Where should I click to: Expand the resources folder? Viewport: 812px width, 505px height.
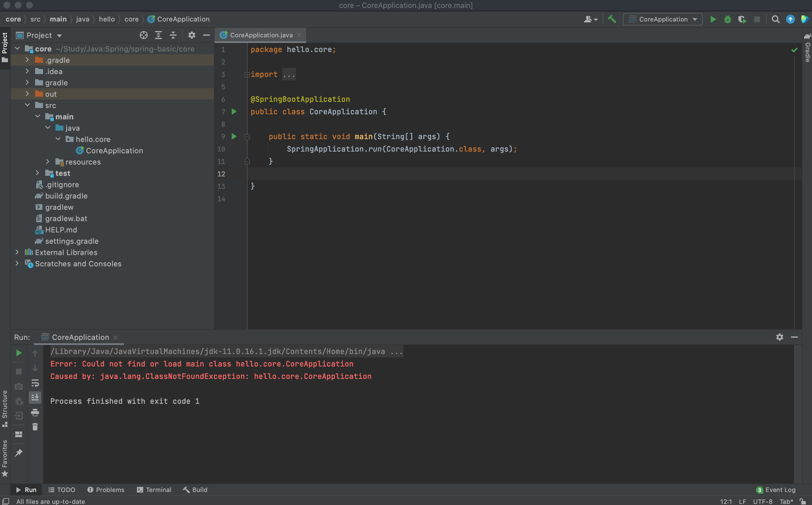48,162
